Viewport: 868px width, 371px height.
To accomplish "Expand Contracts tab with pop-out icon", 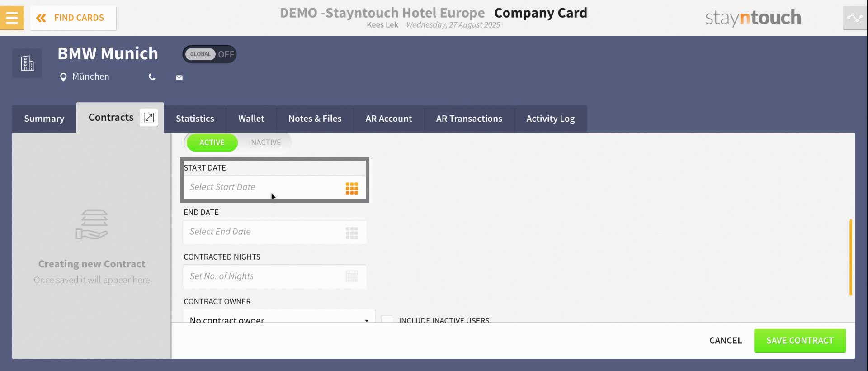I will click(148, 118).
